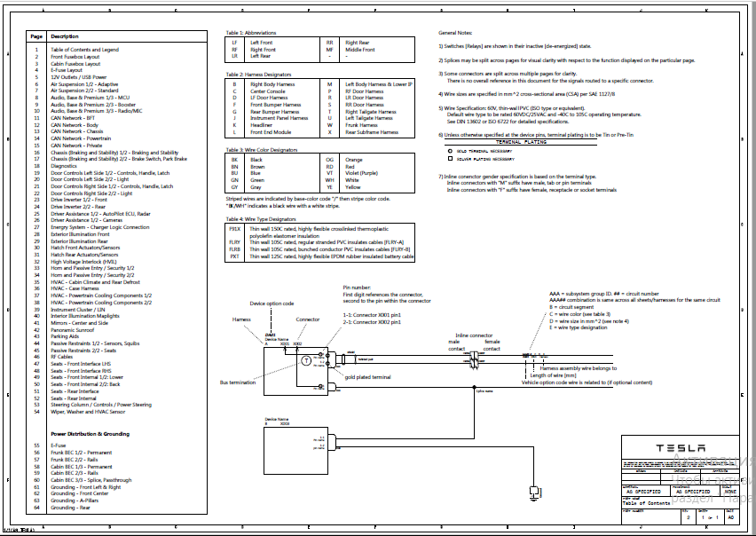The image size is (756, 536).
Task: Click the 'Table 3: Wire Color Designators' heading
Action: [x=262, y=150]
